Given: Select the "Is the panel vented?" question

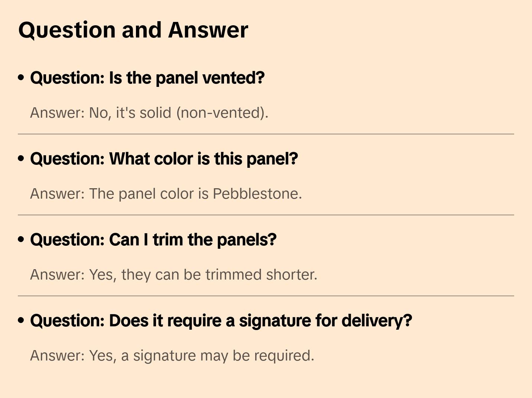Looking at the screenshot, I should 147,78.
